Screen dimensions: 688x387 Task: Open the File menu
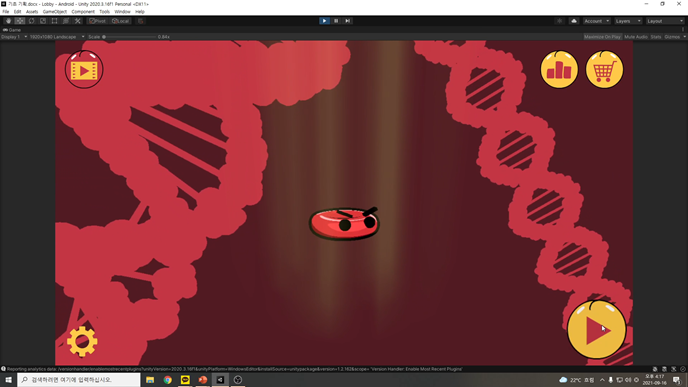pos(6,12)
